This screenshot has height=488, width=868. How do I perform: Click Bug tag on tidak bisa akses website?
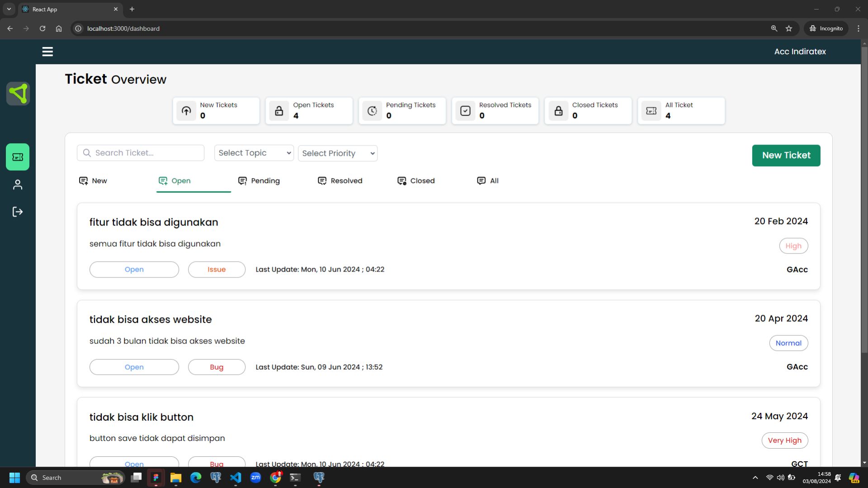217,367
